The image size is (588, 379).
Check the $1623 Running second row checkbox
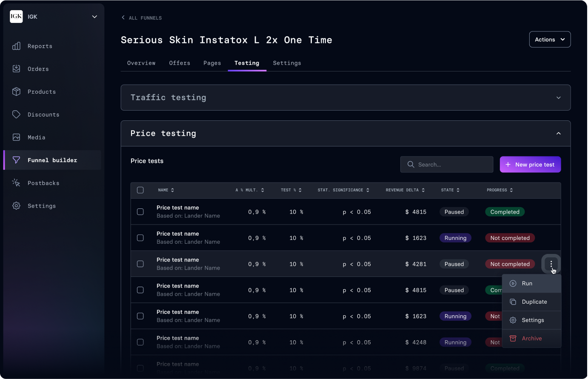click(x=140, y=238)
